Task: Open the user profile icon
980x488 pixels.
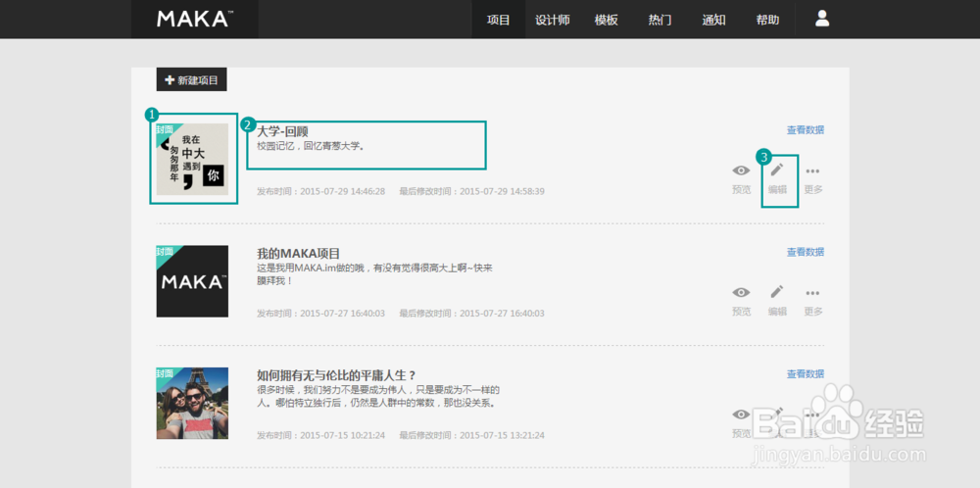Action: tap(822, 19)
